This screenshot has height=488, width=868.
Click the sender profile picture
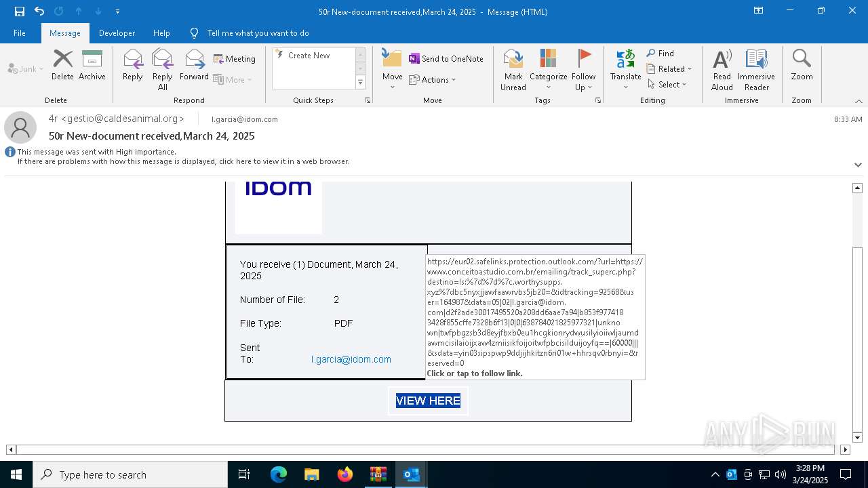pos(20,127)
